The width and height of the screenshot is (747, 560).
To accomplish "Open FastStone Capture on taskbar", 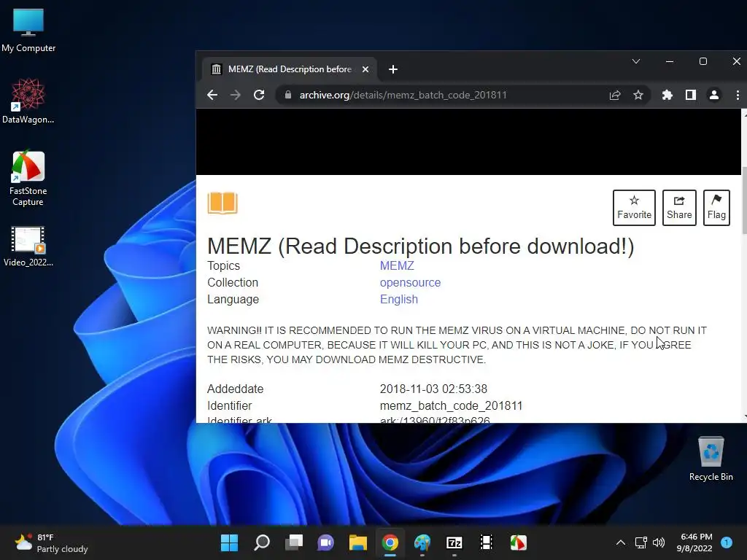I will coord(519,542).
